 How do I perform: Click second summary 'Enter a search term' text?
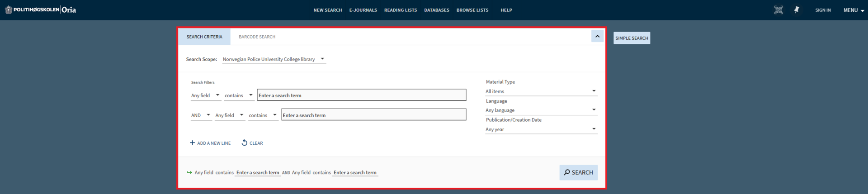coord(355,173)
